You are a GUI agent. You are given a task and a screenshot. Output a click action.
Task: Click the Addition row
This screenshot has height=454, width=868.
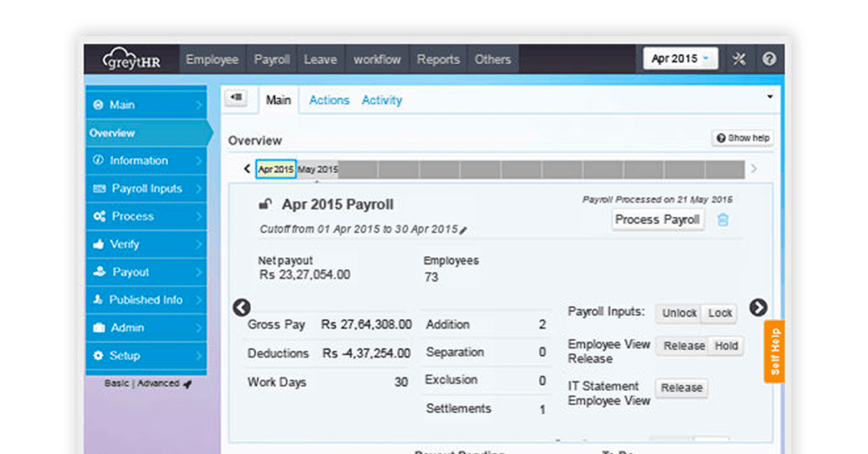pos(486,324)
